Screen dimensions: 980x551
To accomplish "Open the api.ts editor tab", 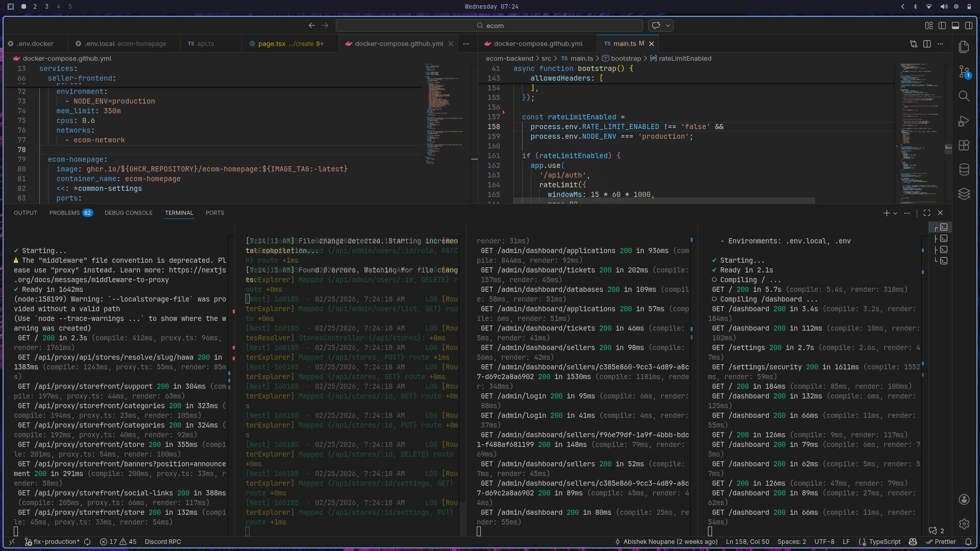I will [x=206, y=43].
